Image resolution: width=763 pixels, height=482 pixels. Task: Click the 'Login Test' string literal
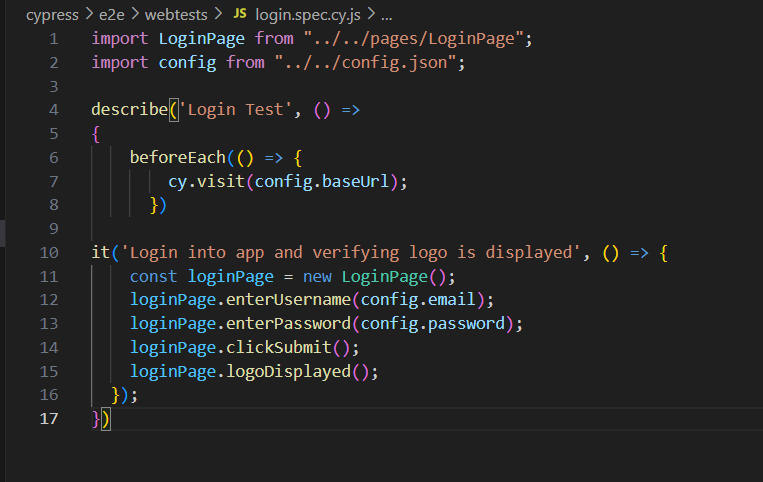[236, 109]
